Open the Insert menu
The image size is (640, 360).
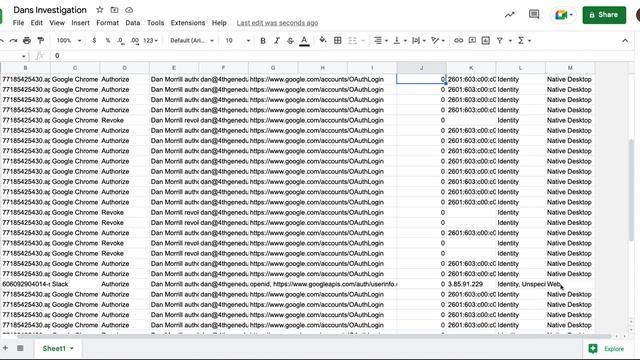(80, 23)
